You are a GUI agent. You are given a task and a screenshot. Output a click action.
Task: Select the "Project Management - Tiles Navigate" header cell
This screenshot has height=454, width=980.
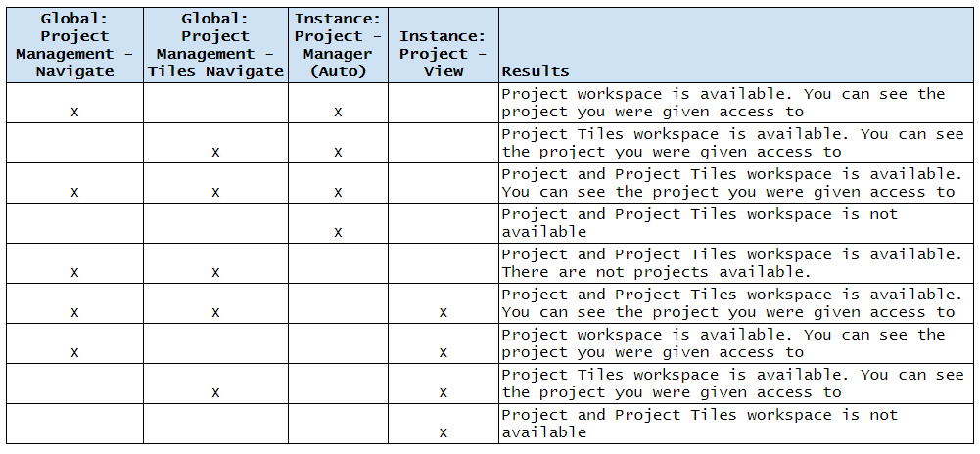(x=215, y=45)
